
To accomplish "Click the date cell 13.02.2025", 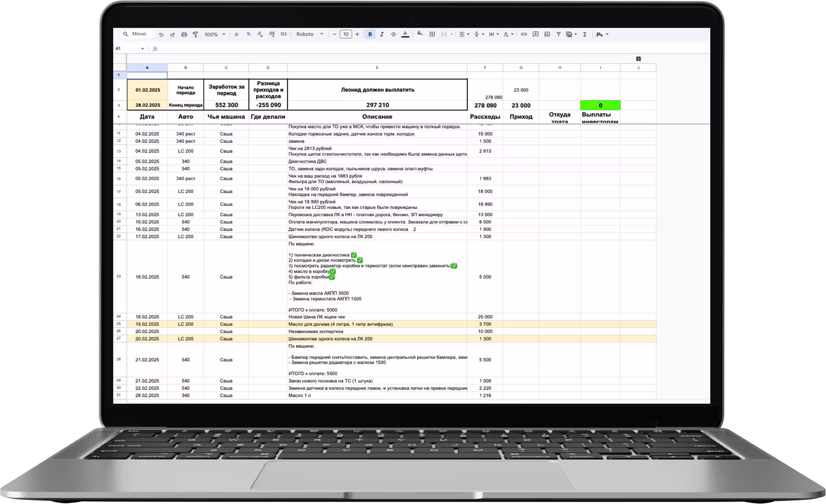I will [147, 214].
